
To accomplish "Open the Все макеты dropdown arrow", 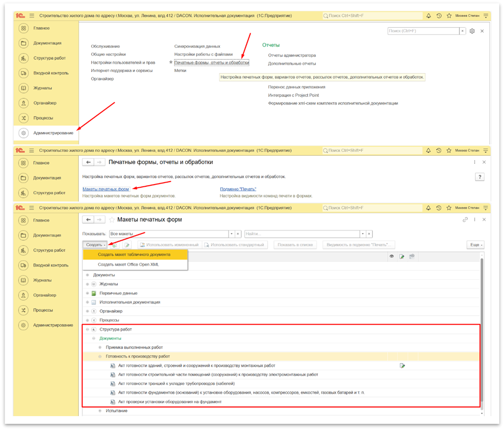I will (x=231, y=234).
